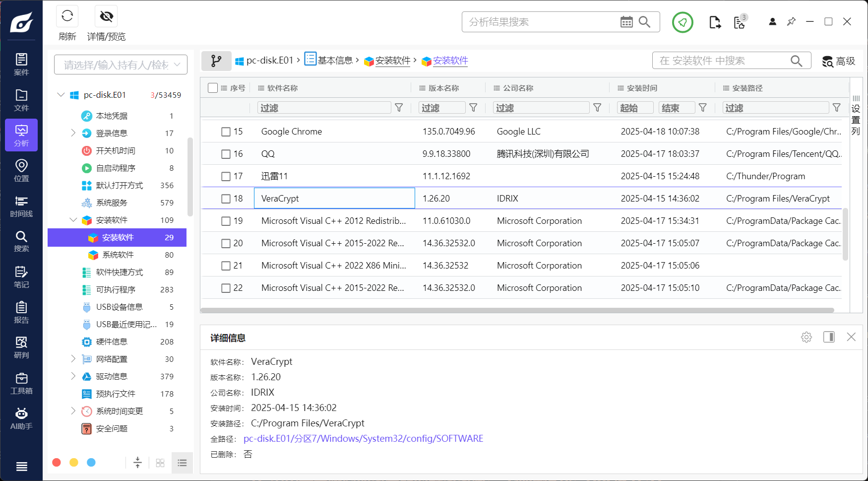Click the branch path icon left of breadcrumb

pyautogui.click(x=216, y=61)
